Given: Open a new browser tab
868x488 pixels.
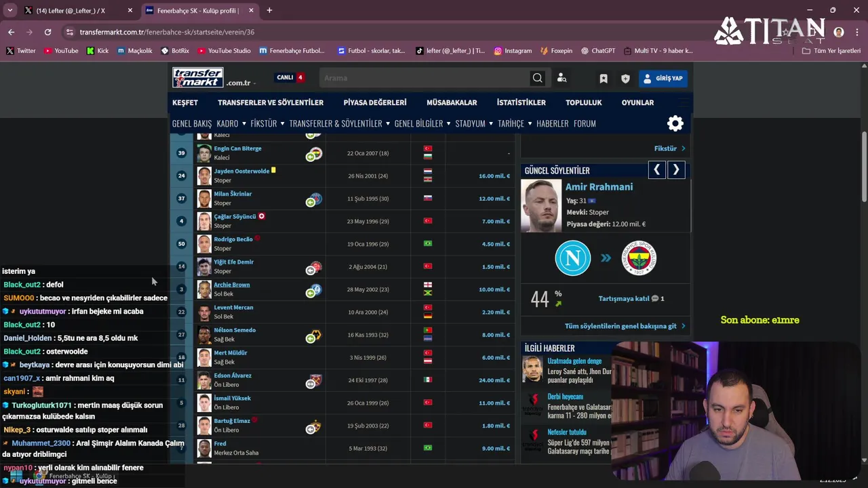Looking at the screenshot, I should [269, 10].
